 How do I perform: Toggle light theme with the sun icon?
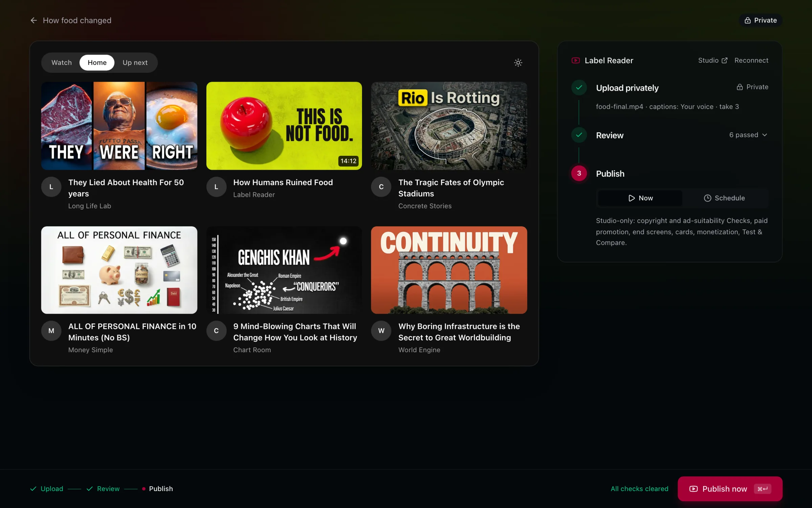(x=518, y=63)
